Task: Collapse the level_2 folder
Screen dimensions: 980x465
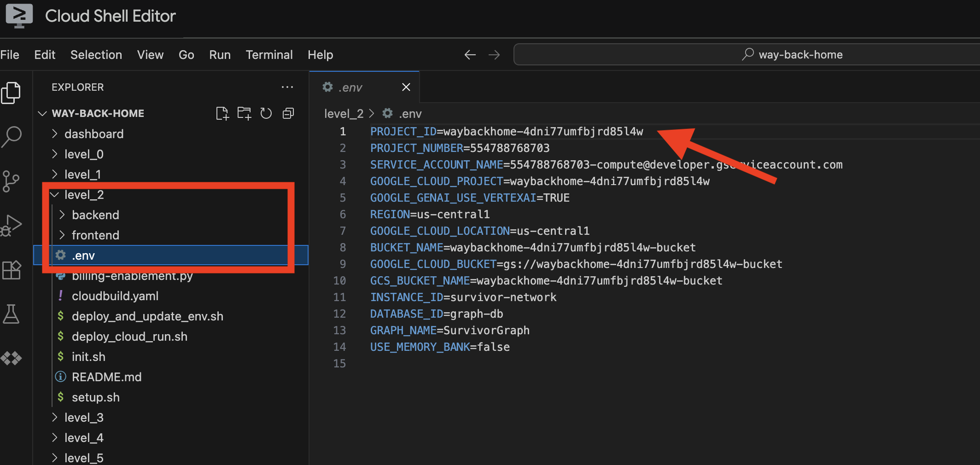Action: [84, 195]
